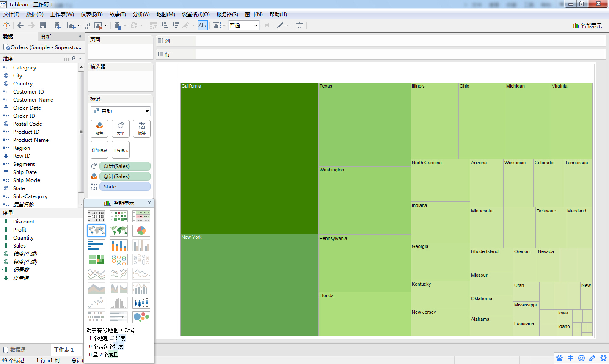
Task: Select the California treemap tile
Action: pos(249,158)
